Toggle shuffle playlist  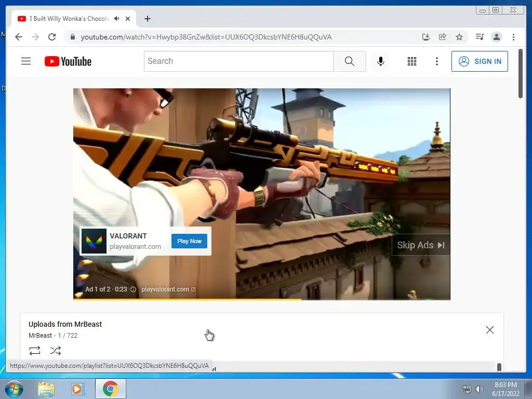pos(55,351)
